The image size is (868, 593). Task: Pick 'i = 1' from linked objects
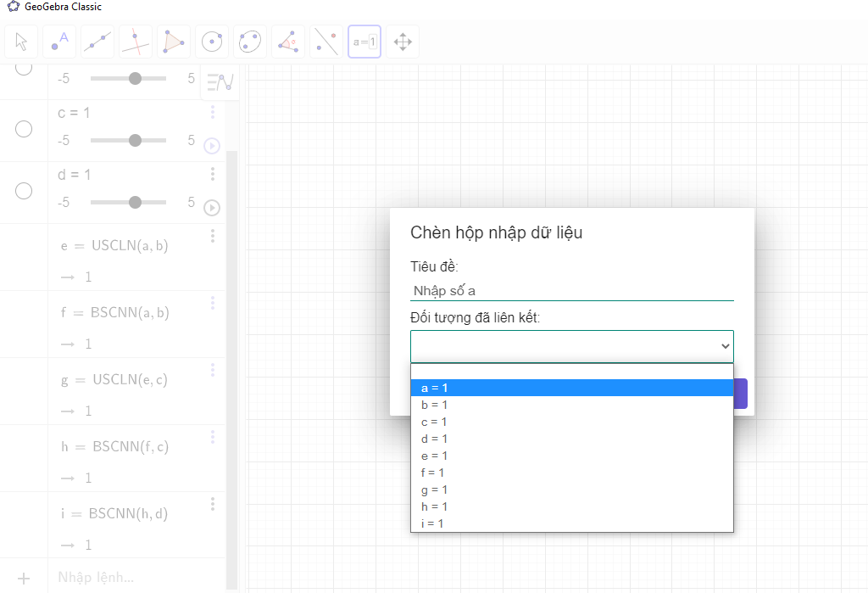tap(571, 523)
